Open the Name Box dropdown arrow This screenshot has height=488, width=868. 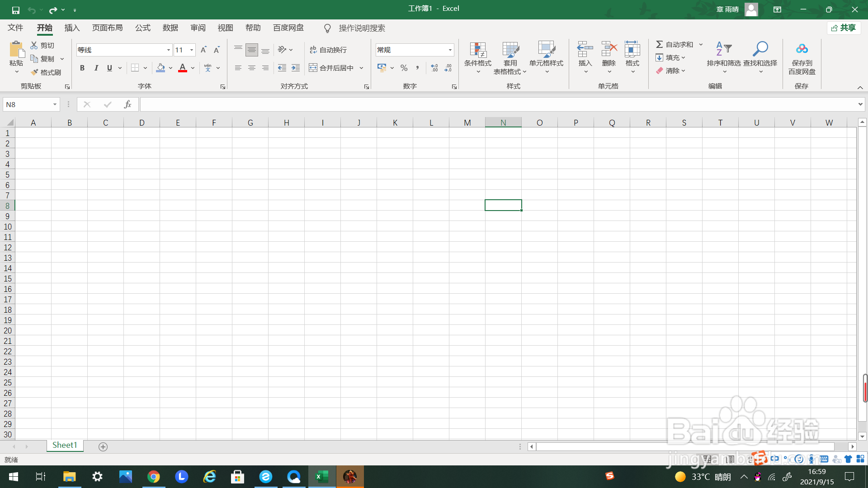pyautogui.click(x=55, y=104)
